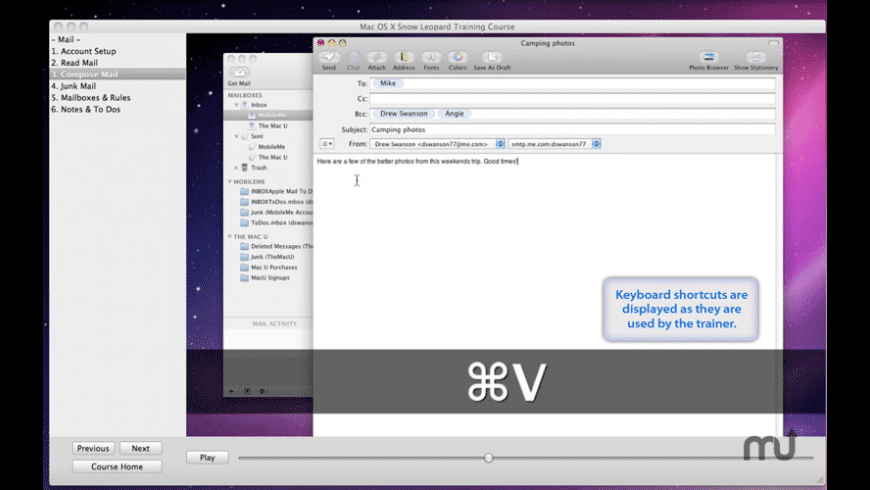This screenshot has height=490, width=870.
Task: Click the Next button
Action: [140, 448]
